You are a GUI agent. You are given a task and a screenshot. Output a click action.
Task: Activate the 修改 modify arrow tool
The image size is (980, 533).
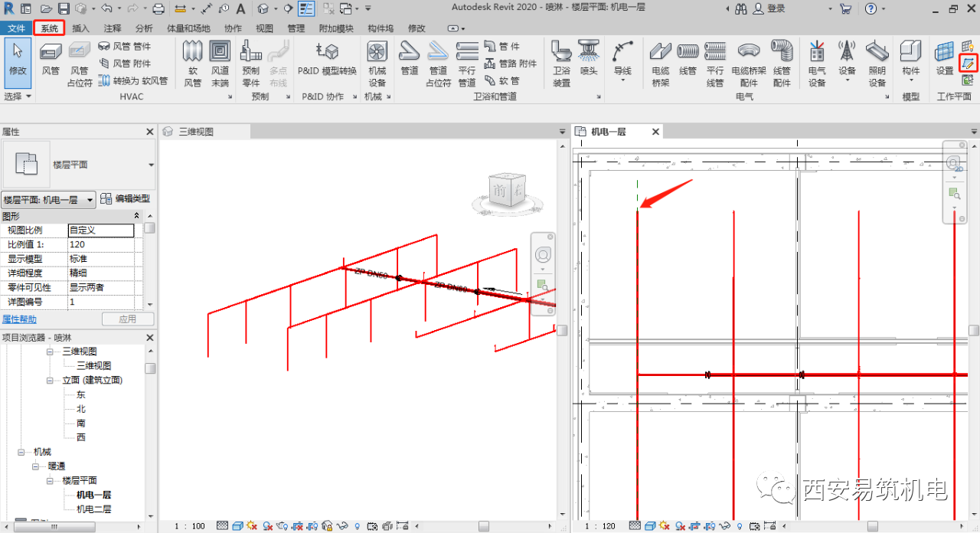[17, 60]
